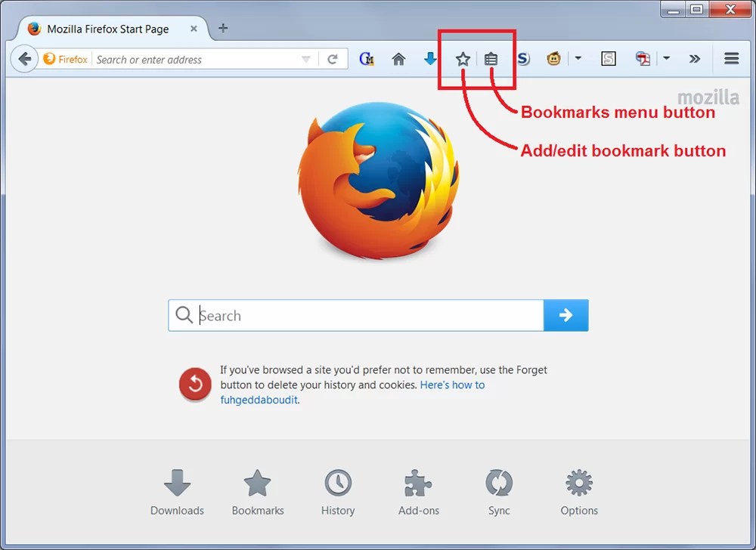Image resolution: width=756 pixels, height=550 pixels.
Task: Open the Downloads toolbar arrow
Action: click(430, 59)
